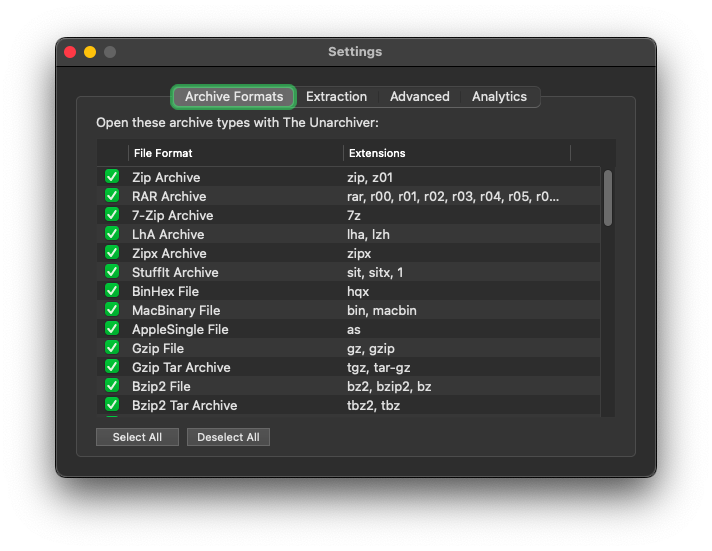Image resolution: width=712 pixels, height=551 pixels.
Task: Disable the StuffIt Archive checkbox
Action: point(112,272)
